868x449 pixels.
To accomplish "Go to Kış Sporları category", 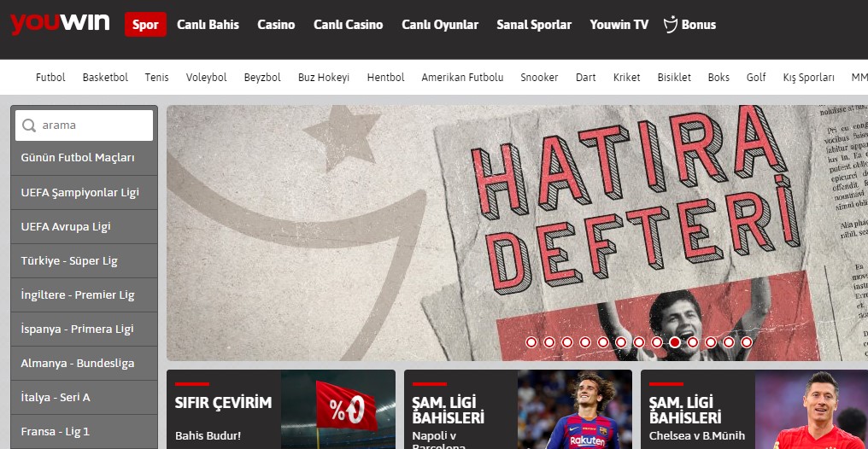I will (809, 78).
